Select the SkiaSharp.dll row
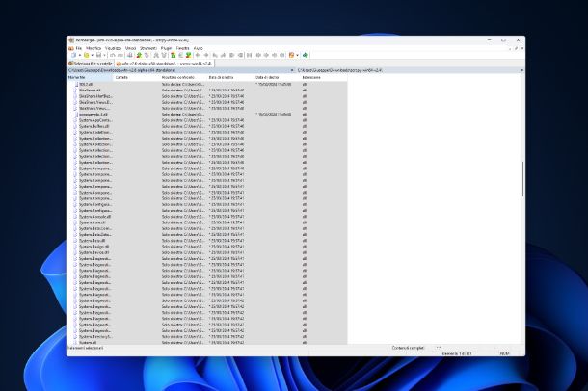The width and height of the screenshot is (588, 391). (207, 91)
